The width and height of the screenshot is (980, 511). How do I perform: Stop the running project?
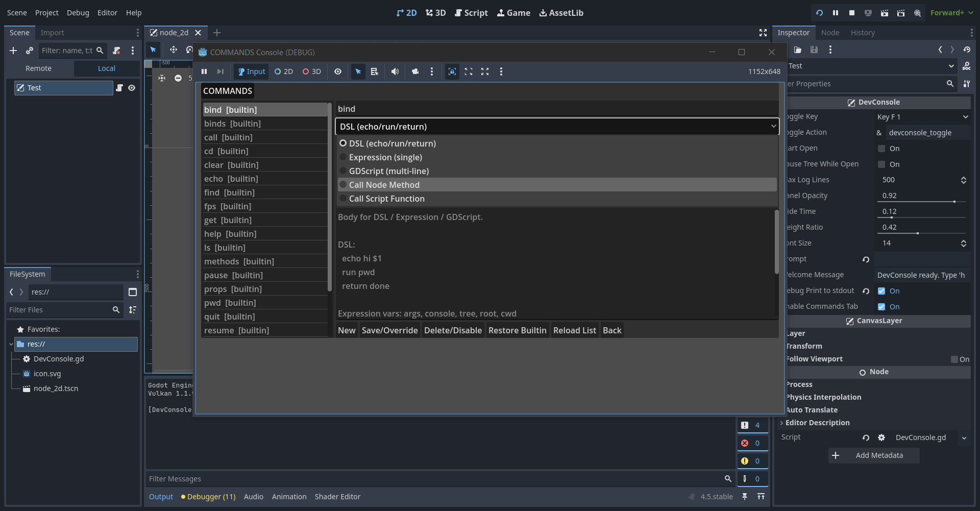coord(851,13)
